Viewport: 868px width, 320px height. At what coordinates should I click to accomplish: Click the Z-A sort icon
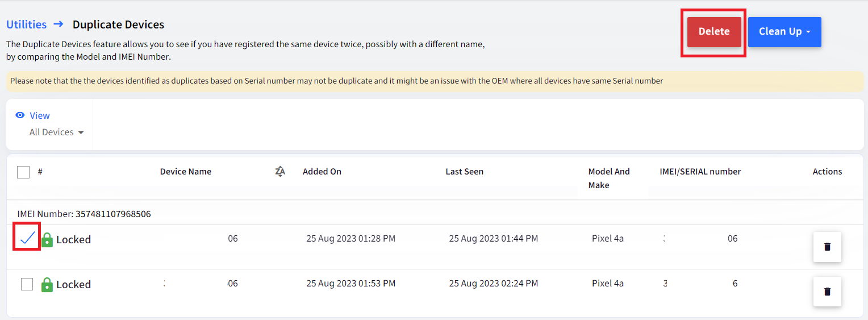pos(280,172)
